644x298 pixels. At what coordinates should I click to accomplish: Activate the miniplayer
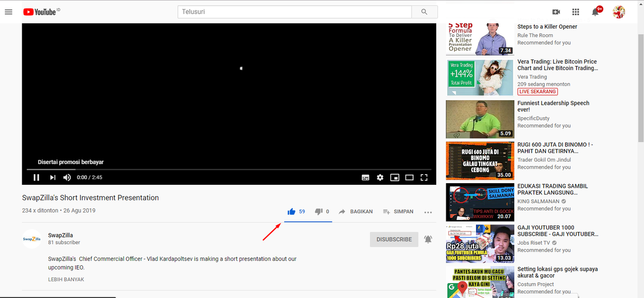(395, 177)
